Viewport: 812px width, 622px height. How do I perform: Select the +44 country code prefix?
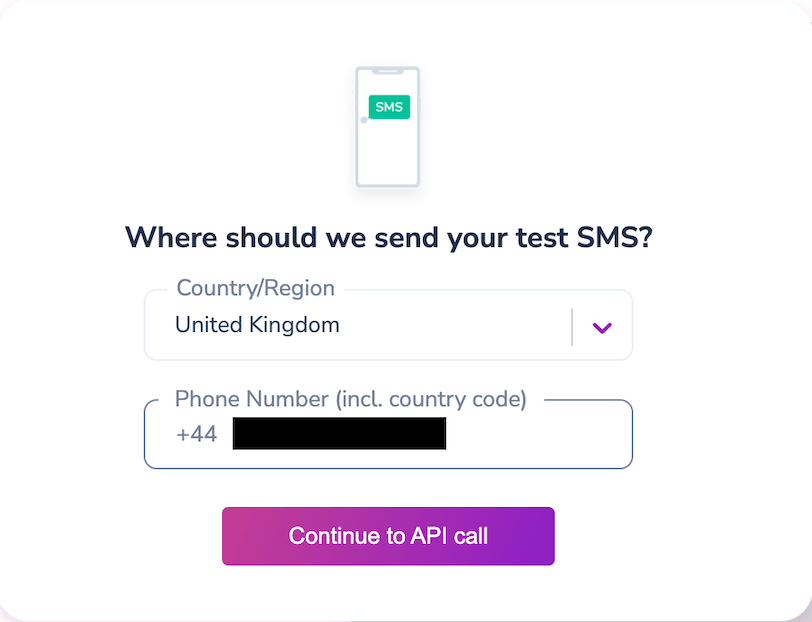click(196, 434)
